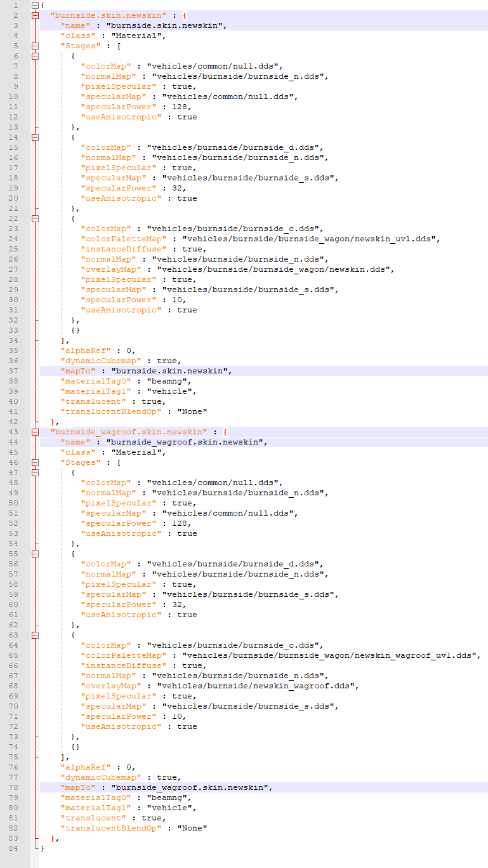488x868 pixels.
Task: Collapse the "burnside_wagroof.skin.newskin" block fold marker
Action: pos(35,432)
